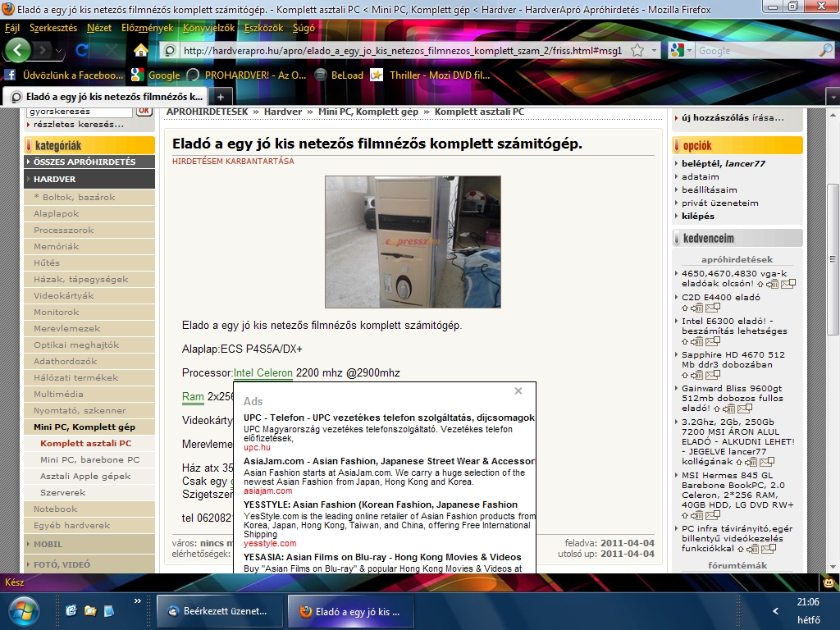
Task: Open the Windows Start menu
Action: pyautogui.click(x=23, y=611)
